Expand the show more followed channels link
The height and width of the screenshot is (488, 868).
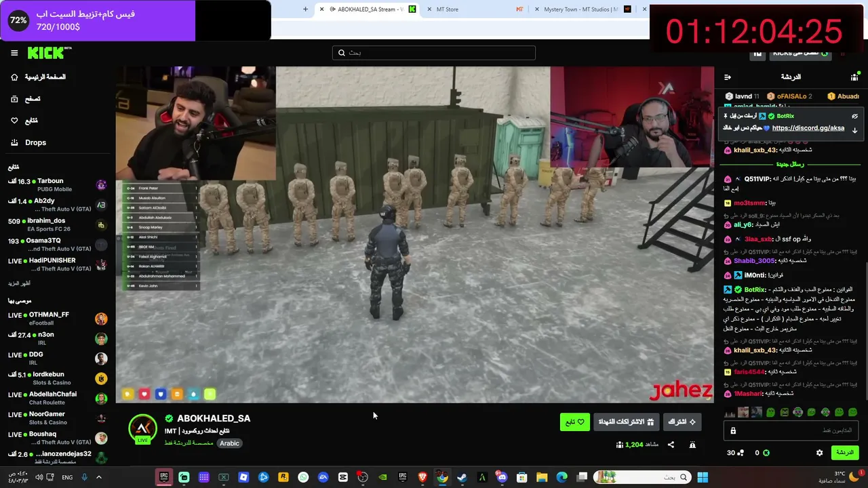click(19, 283)
